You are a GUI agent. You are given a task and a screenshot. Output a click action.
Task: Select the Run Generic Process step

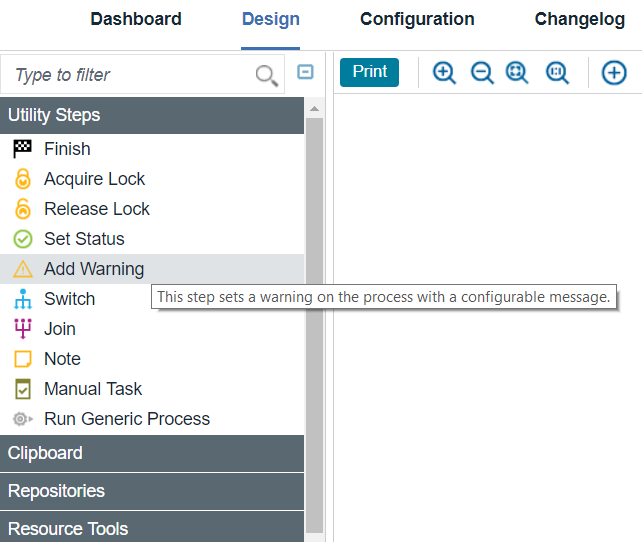126,419
